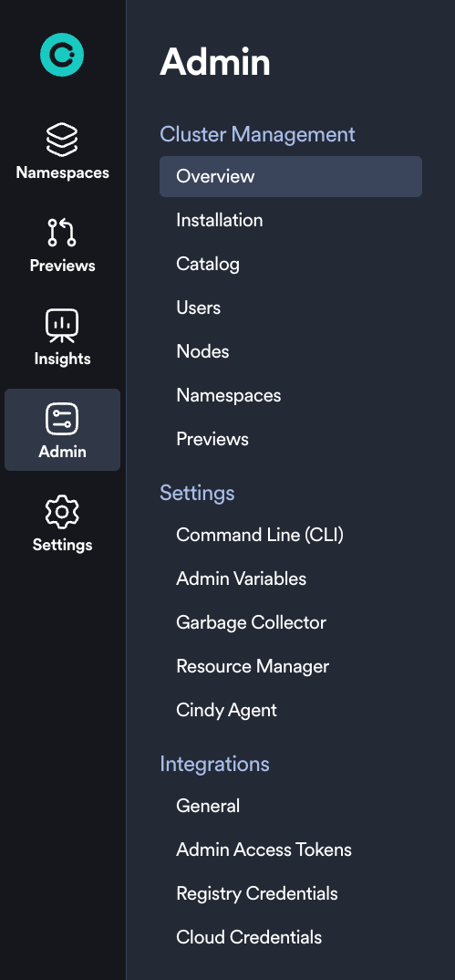Select the Overview menu item
455x980 pixels.
(291, 176)
